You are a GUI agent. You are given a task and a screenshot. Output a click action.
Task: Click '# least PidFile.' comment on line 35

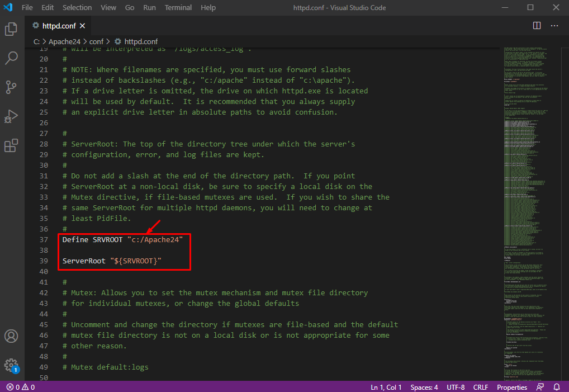(x=97, y=219)
